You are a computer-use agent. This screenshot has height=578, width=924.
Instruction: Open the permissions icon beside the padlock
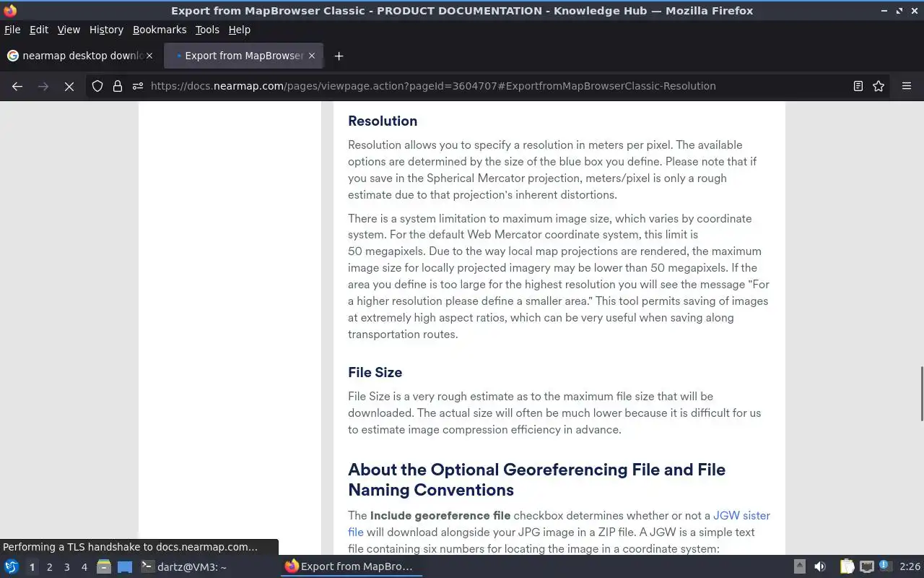coord(137,86)
